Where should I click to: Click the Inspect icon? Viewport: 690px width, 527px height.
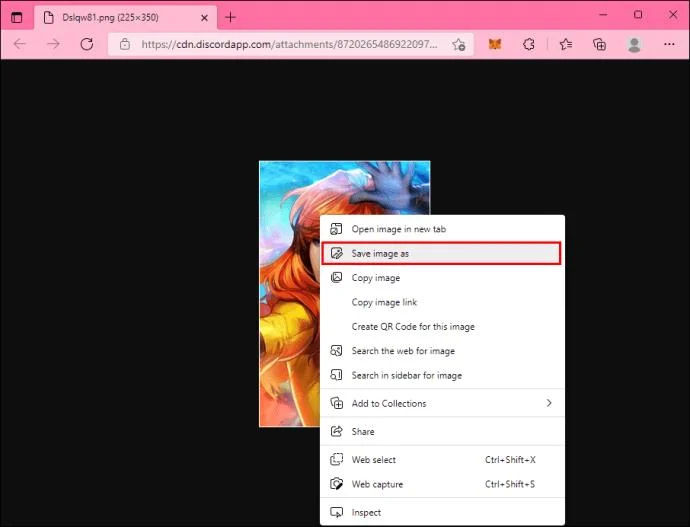point(337,512)
